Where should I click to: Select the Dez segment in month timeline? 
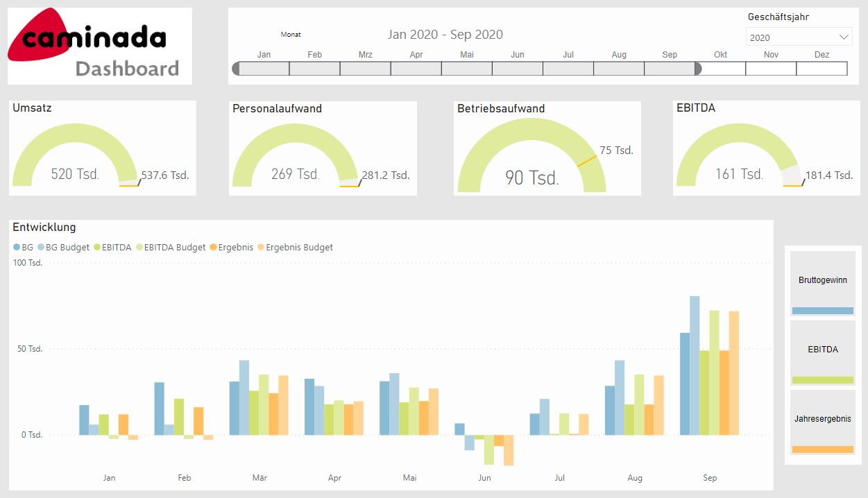tap(822, 69)
